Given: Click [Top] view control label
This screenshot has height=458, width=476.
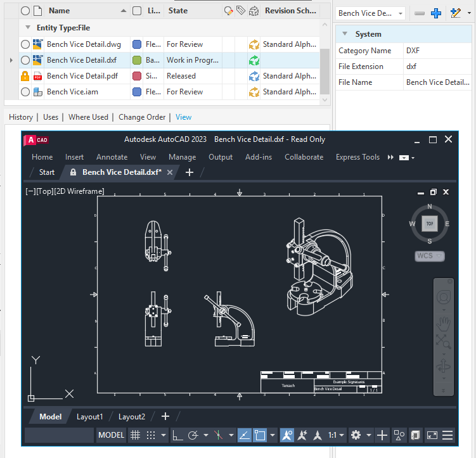Looking at the screenshot, I should pyautogui.click(x=45, y=191).
